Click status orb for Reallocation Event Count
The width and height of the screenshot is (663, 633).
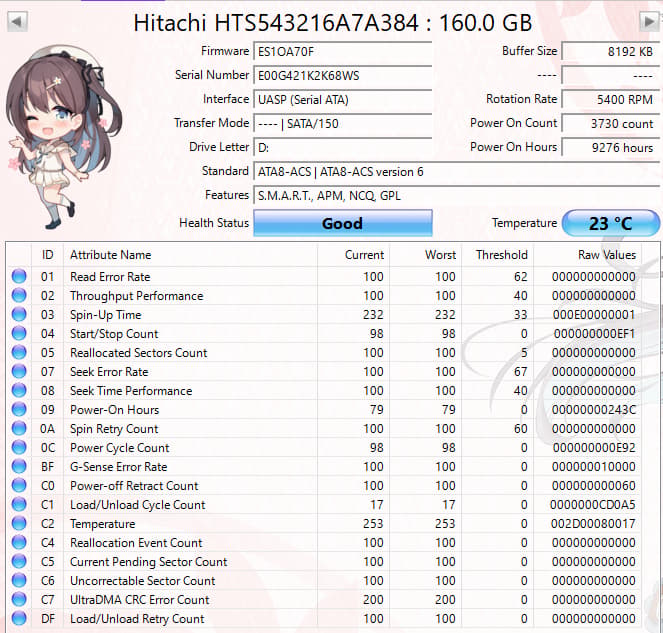[x=19, y=542]
